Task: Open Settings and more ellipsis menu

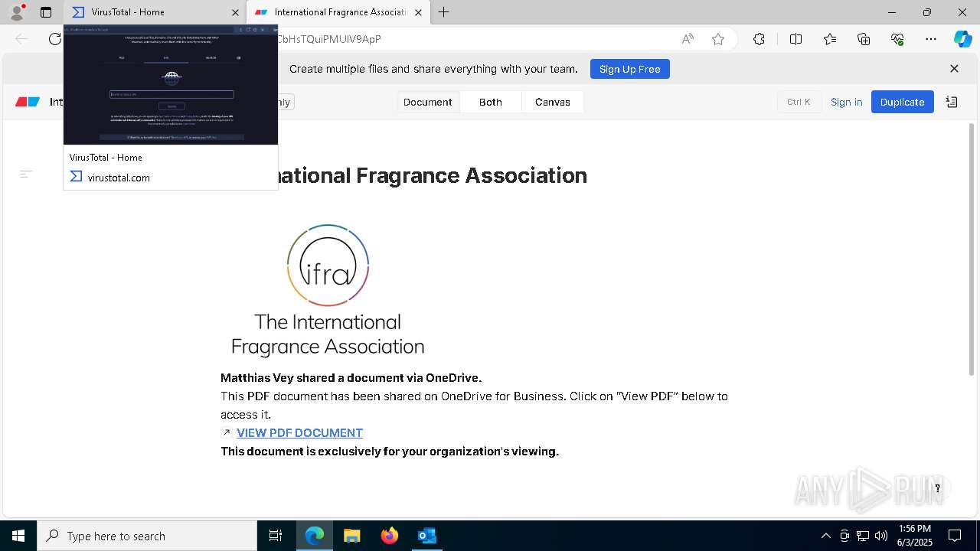Action: point(931,39)
